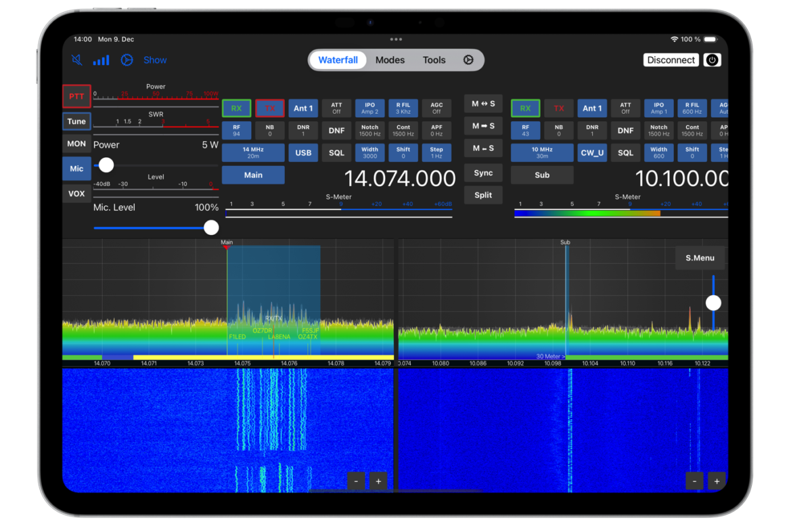Activate Split operation

coord(483,195)
